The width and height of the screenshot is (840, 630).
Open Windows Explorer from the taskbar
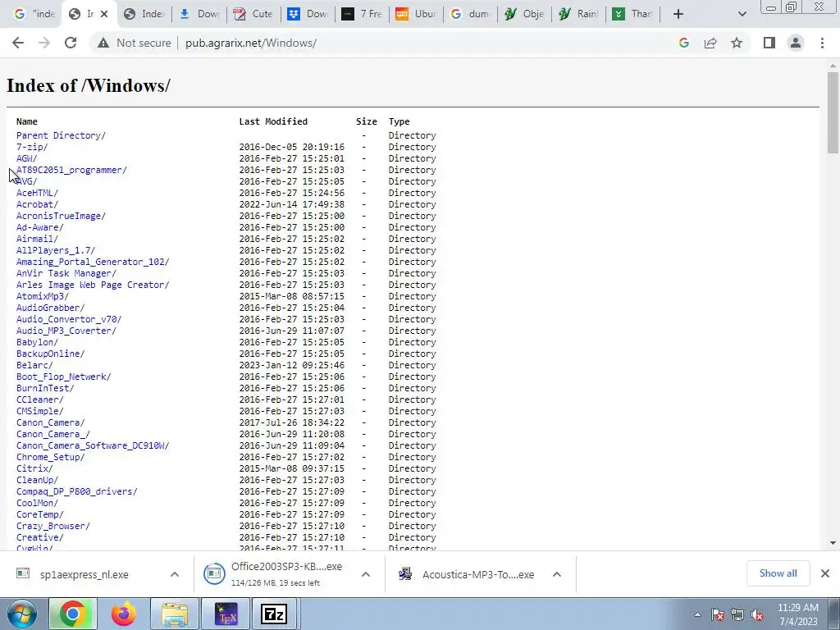pos(175,614)
